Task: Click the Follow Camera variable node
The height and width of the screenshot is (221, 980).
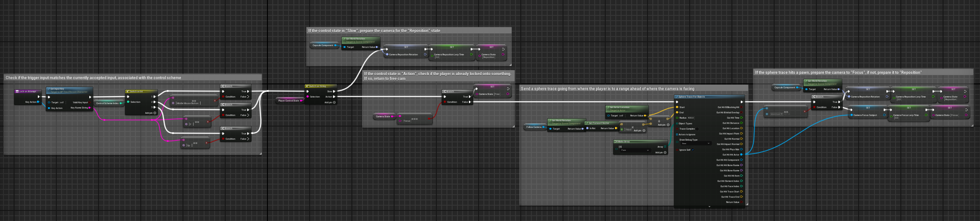Action: tap(534, 127)
